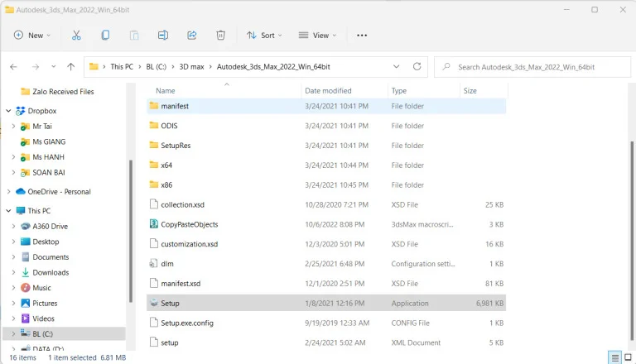Click the Downloads arrow icon in sidebar

pyautogui.click(x=25, y=272)
